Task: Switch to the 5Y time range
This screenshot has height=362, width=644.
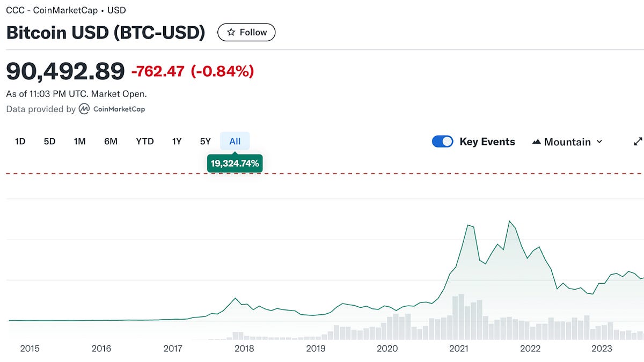Action: 205,141
